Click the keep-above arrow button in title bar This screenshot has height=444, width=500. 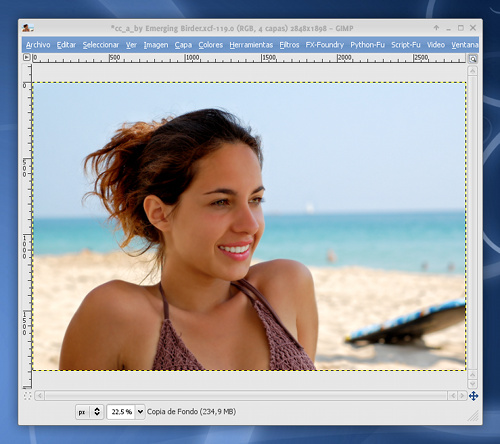click(436, 28)
